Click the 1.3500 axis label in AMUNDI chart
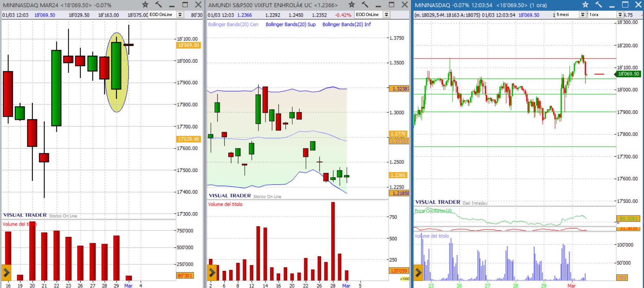This screenshot has width=644, height=288. click(396, 63)
